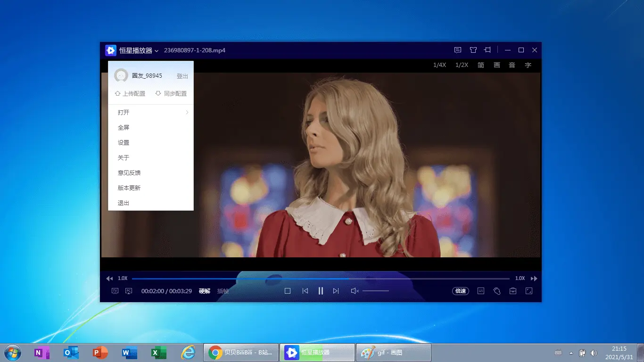This screenshot has height=362, width=644.
Task: Click left 1.0X speed label
Action: (x=123, y=279)
